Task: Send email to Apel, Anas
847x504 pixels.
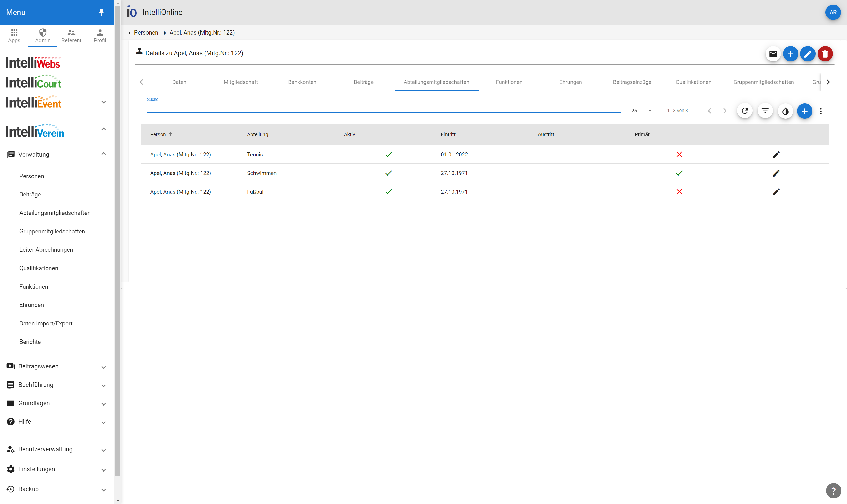Action: (x=773, y=54)
